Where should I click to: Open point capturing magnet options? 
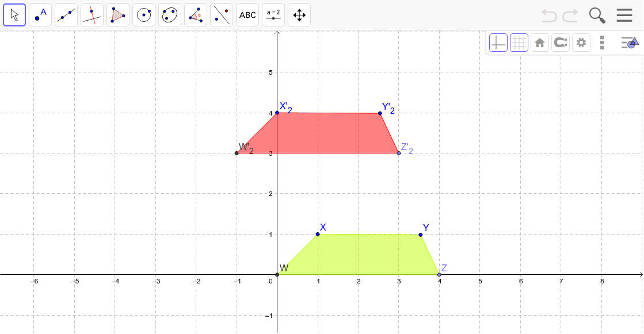click(x=560, y=43)
